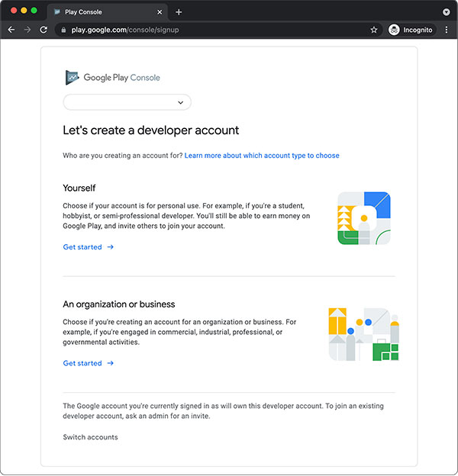
Task: Click the Yourself heading
Action: click(79, 188)
